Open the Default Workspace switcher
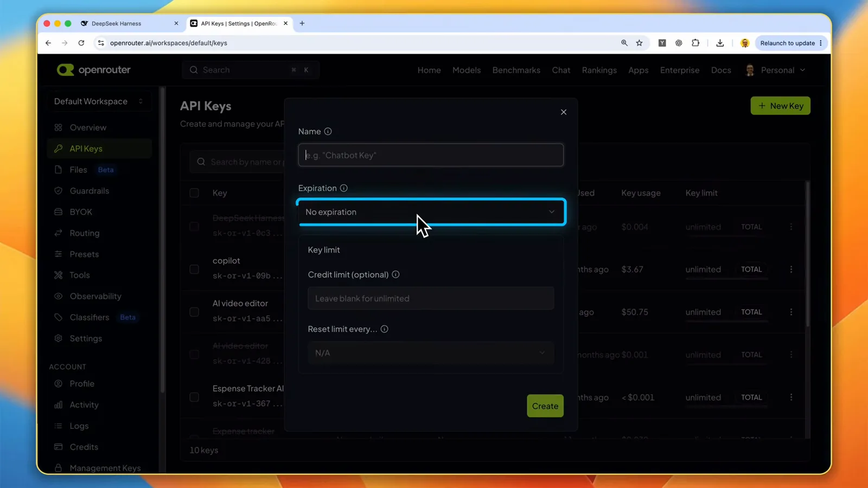 (x=99, y=101)
